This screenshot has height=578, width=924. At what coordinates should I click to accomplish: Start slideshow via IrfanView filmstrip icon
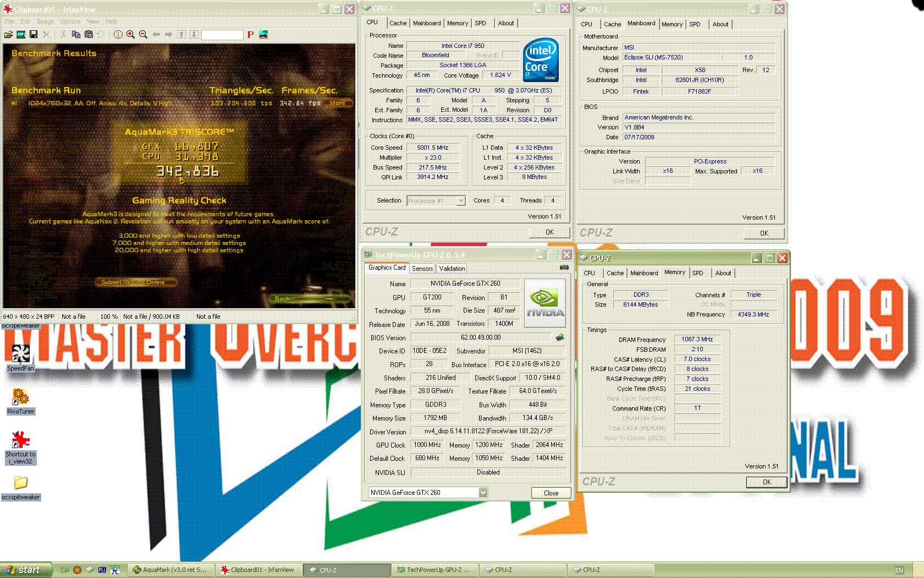click(21, 34)
